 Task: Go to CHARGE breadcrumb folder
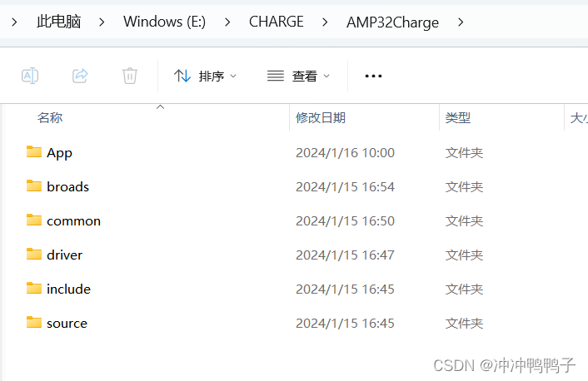point(277,22)
